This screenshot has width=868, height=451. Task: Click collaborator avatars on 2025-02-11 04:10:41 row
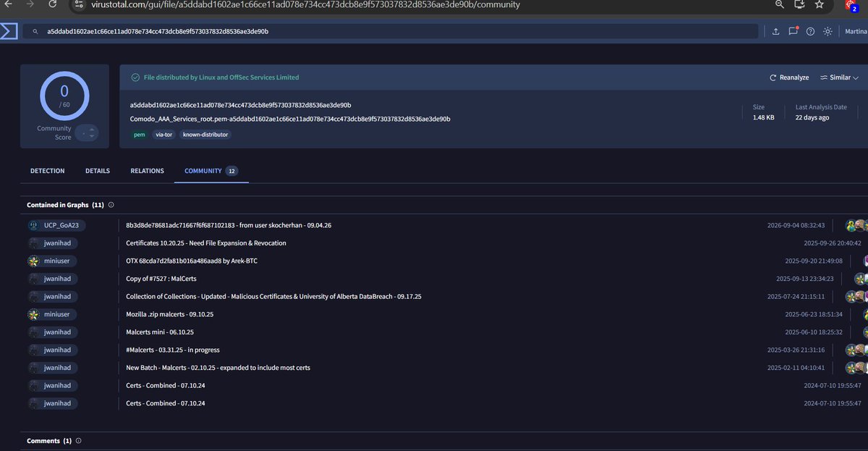click(857, 368)
